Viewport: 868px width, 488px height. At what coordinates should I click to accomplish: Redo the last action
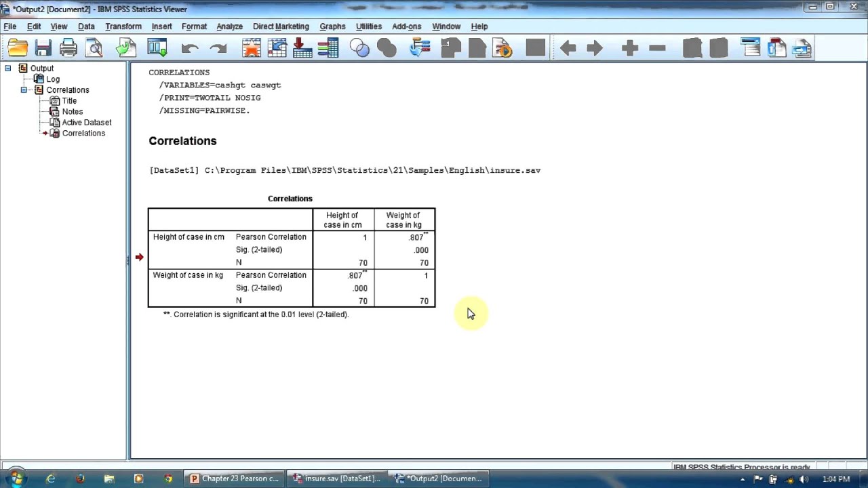point(218,48)
